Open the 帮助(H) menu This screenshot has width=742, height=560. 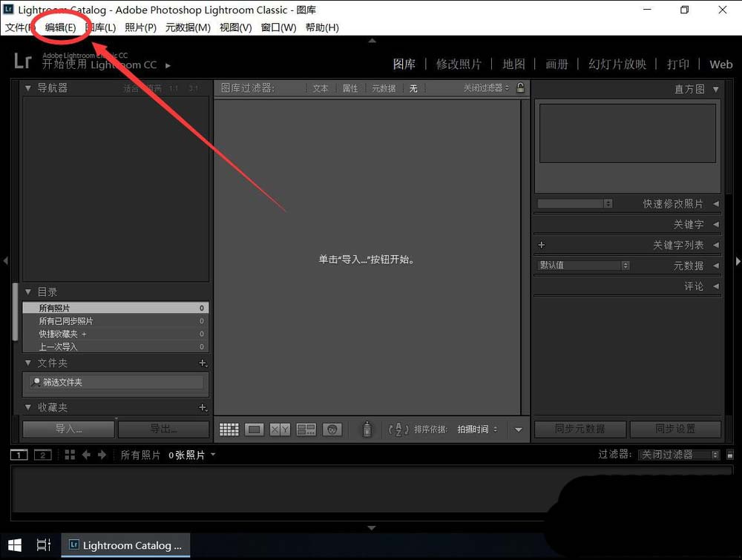pyautogui.click(x=322, y=27)
